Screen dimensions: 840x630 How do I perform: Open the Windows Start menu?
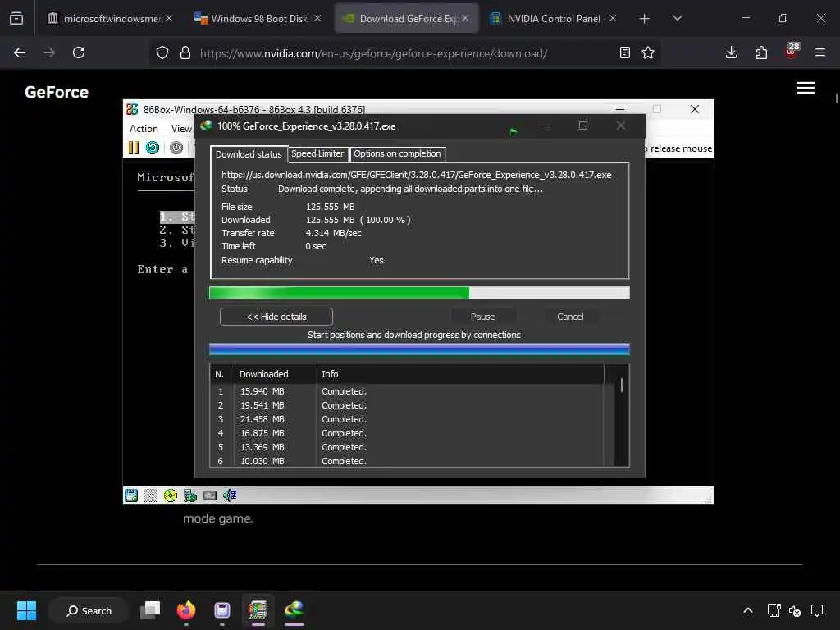pyautogui.click(x=26, y=610)
